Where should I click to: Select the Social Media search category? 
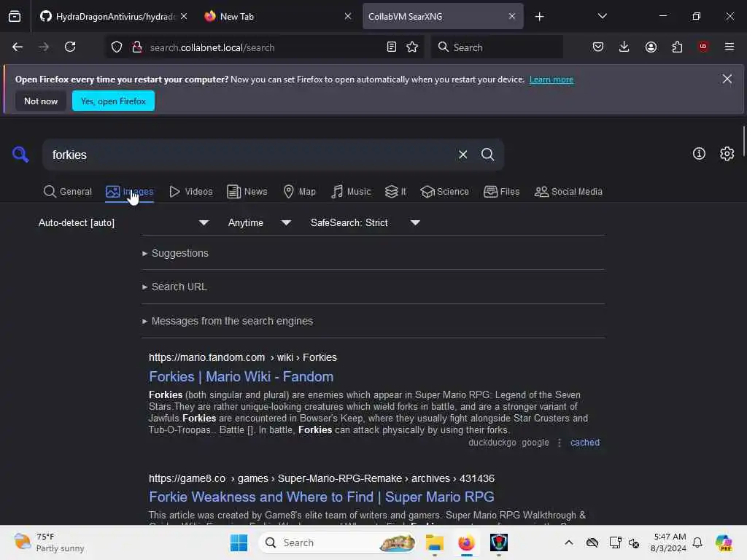[568, 192]
